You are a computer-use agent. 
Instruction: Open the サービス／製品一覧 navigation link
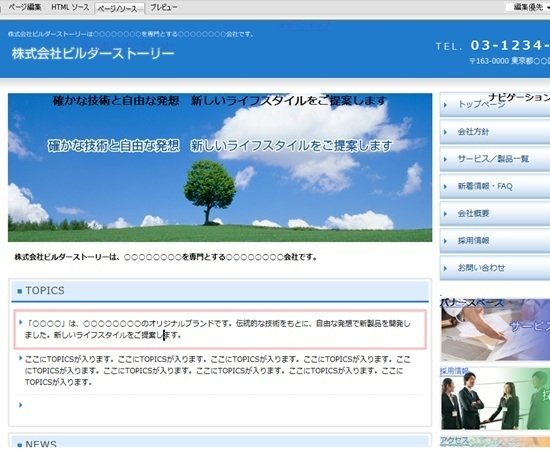[495, 159]
